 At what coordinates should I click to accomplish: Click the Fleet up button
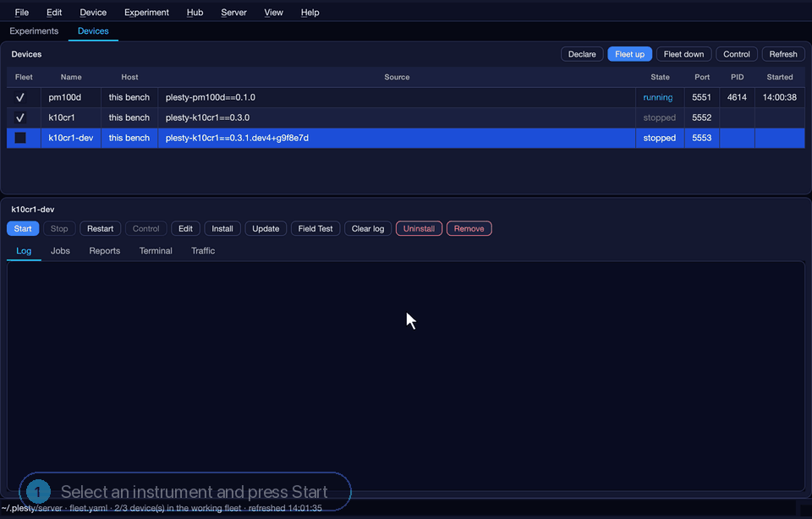pyautogui.click(x=629, y=54)
